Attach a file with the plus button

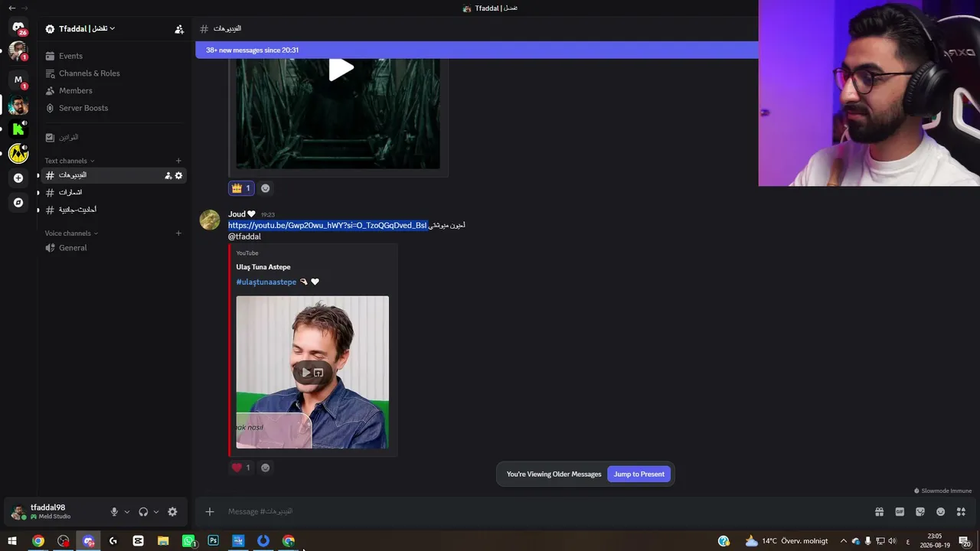tap(210, 512)
